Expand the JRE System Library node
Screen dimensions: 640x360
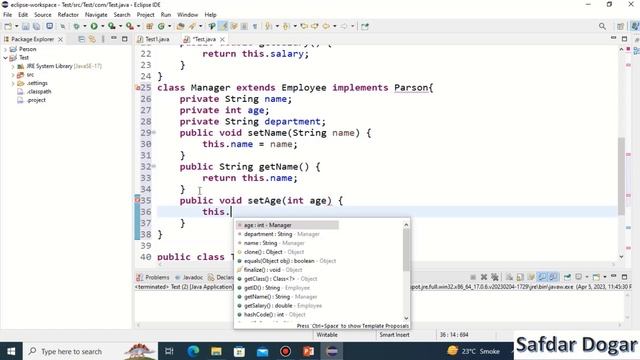[13, 66]
